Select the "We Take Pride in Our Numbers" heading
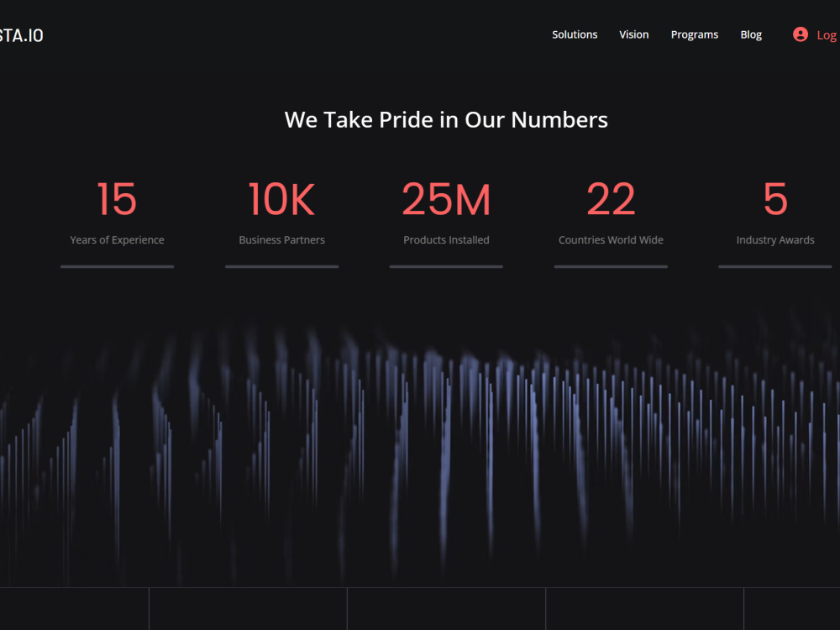The height and width of the screenshot is (630, 840). tap(446, 119)
